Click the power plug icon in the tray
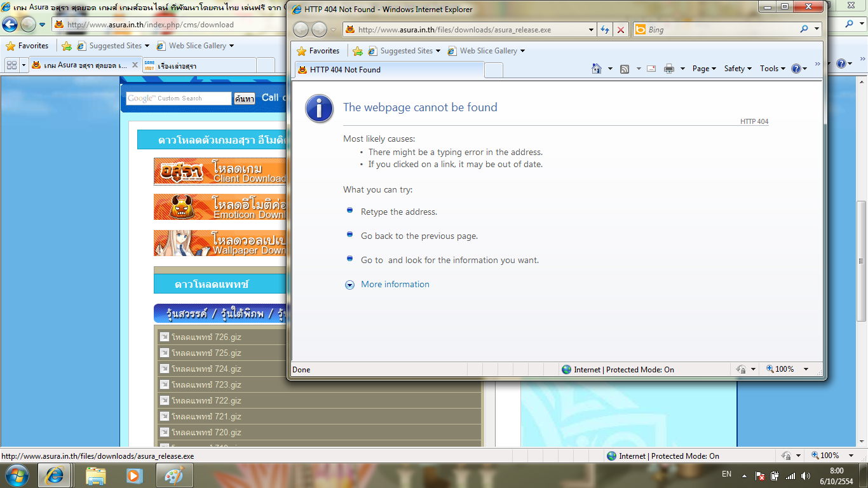 click(x=775, y=476)
